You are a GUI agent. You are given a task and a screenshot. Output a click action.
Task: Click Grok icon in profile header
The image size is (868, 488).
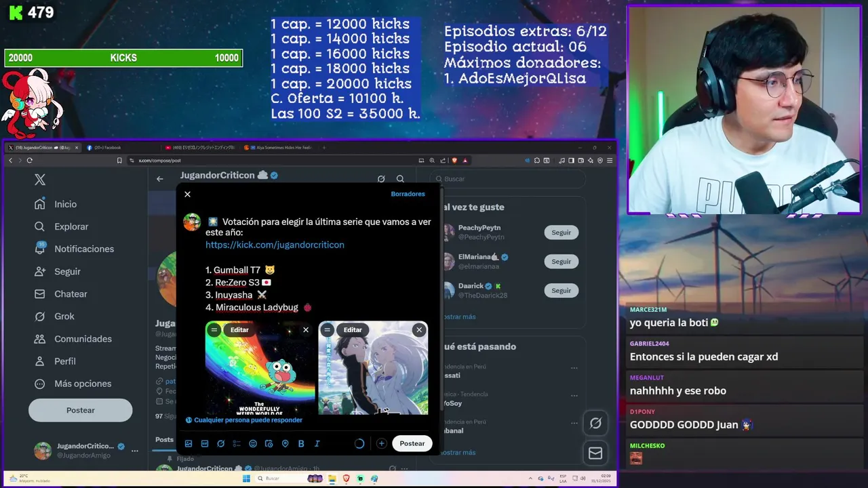pyautogui.click(x=381, y=179)
